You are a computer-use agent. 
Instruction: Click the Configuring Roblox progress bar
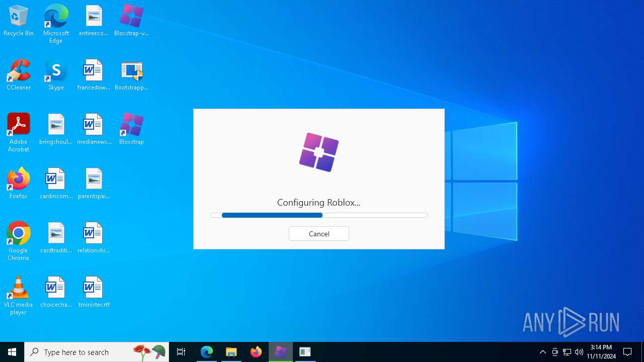point(319,215)
